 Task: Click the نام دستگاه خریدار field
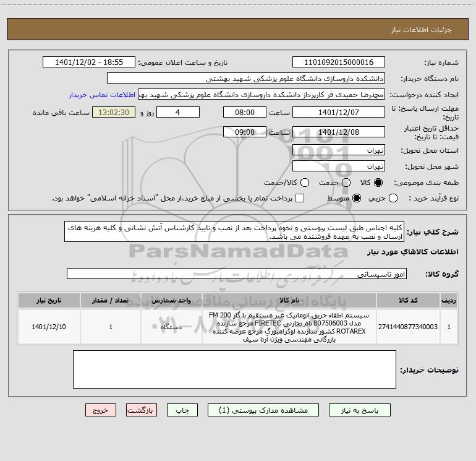click(246, 79)
